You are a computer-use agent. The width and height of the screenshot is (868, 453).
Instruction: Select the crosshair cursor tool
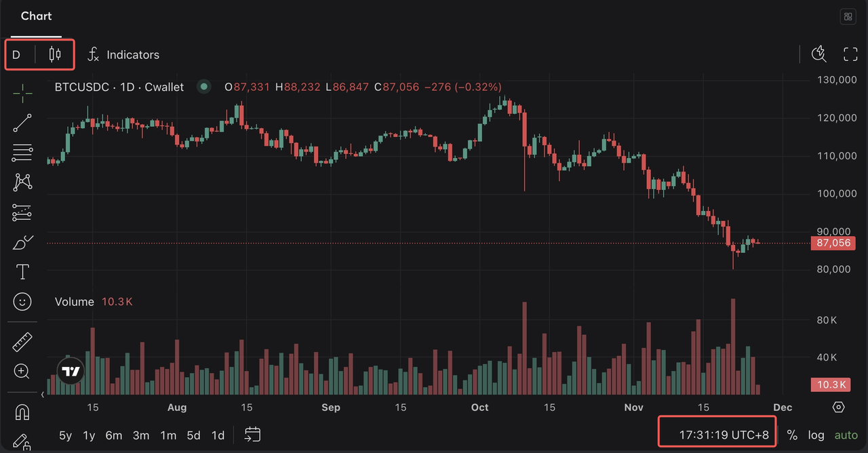22,94
